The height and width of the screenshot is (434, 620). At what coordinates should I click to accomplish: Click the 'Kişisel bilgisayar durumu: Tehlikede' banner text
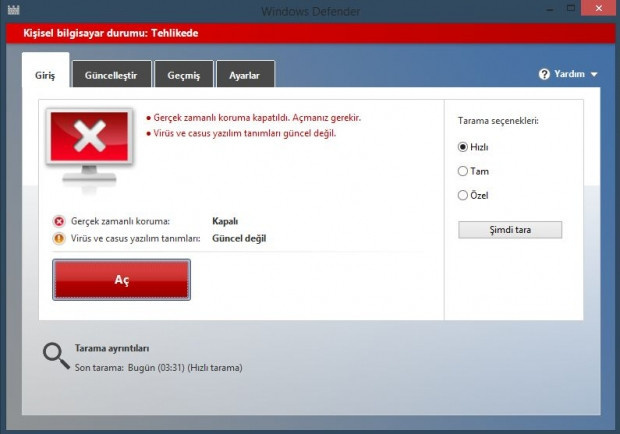click(111, 33)
